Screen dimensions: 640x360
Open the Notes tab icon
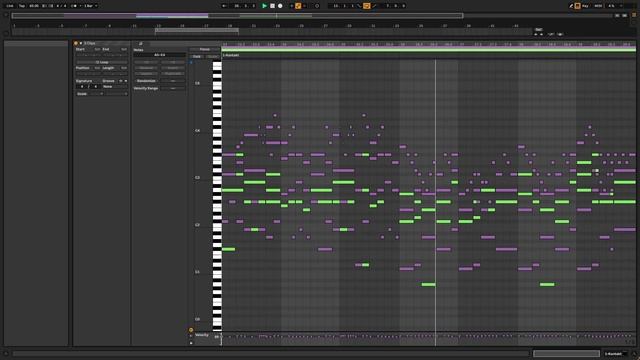coord(140,43)
